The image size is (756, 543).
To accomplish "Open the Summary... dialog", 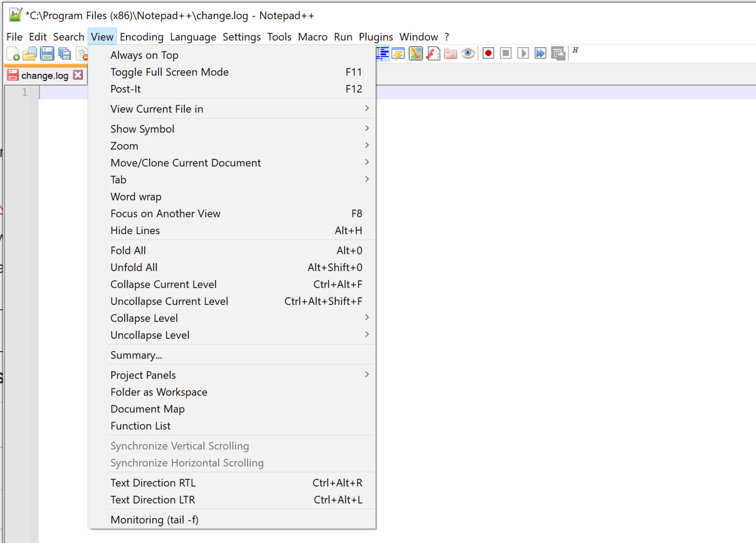I will (136, 355).
